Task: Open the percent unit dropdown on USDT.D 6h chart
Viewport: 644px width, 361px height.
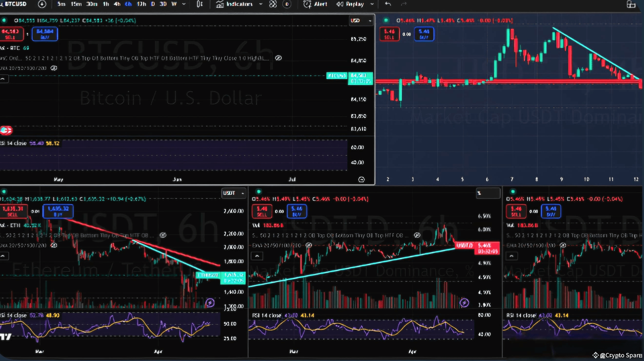Action: click(x=488, y=193)
